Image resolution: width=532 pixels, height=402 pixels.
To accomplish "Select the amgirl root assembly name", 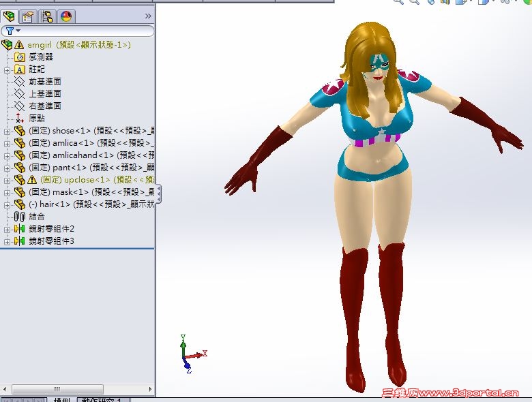I will (79, 45).
